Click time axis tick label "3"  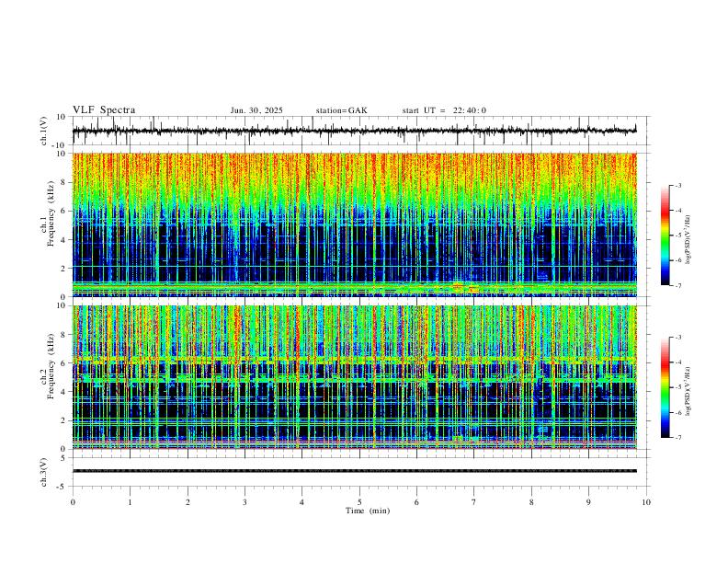[245, 502]
